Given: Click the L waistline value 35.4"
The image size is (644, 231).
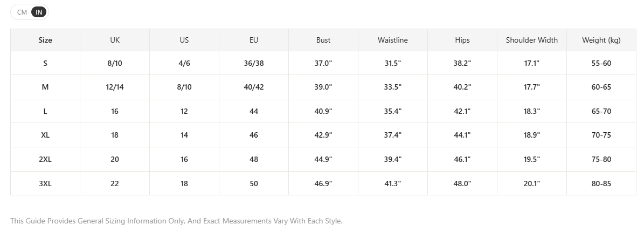Looking at the screenshot, I should click(x=393, y=111).
